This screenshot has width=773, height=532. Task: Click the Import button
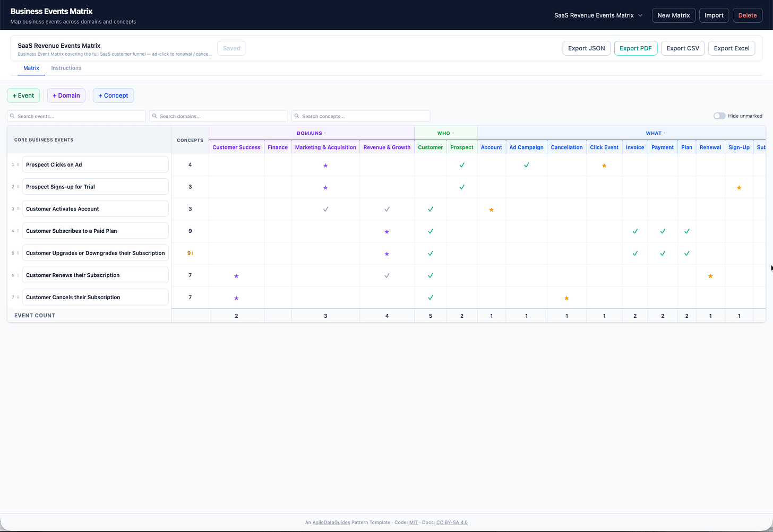pyautogui.click(x=714, y=15)
